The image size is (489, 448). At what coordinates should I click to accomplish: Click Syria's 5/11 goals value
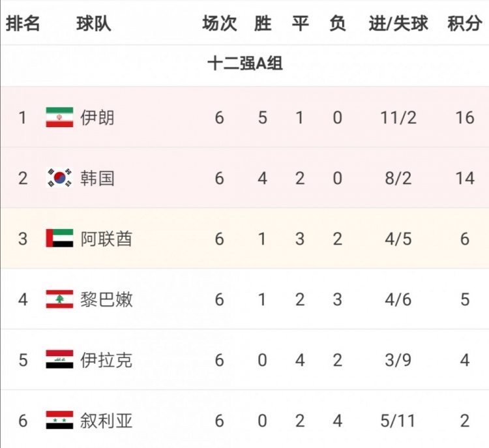coord(398,421)
